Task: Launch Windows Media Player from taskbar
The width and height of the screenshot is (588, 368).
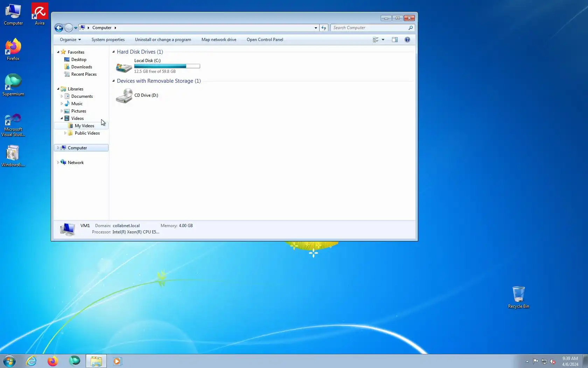Action: (117, 361)
